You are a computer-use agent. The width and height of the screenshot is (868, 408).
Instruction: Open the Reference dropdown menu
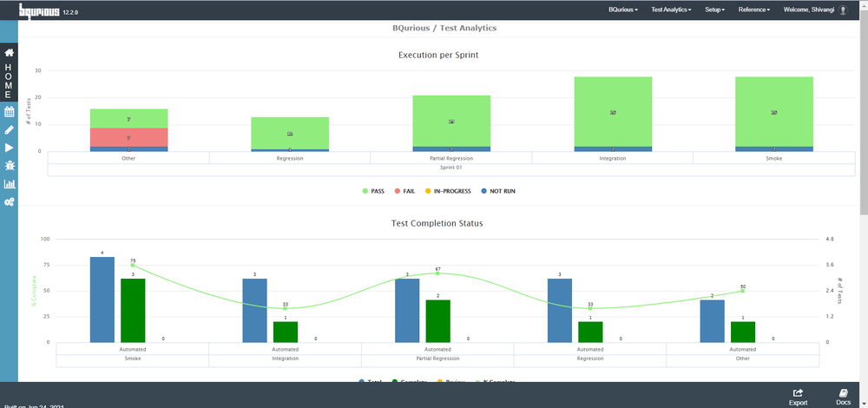754,10
